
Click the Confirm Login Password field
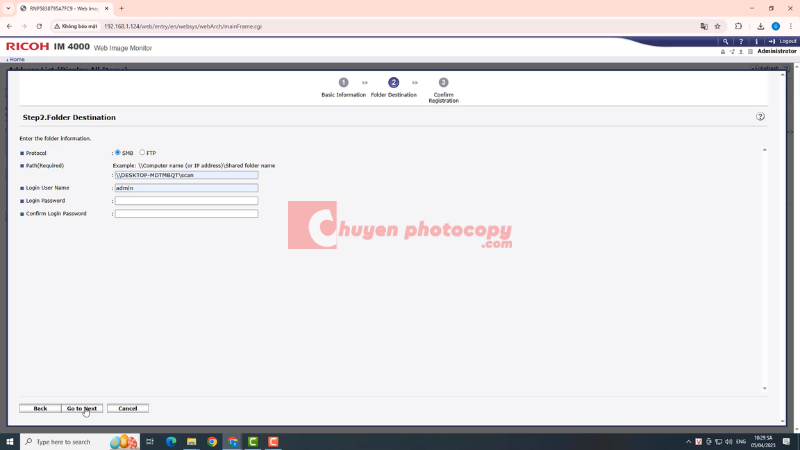pos(186,213)
